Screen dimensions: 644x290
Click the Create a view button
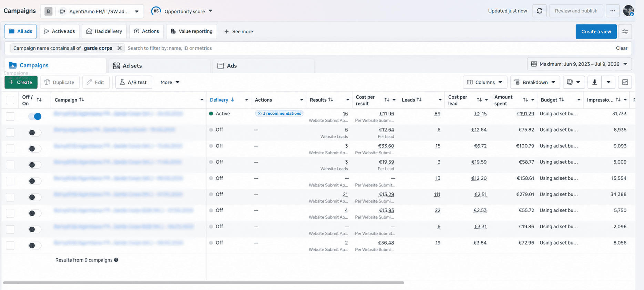point(596,31)
